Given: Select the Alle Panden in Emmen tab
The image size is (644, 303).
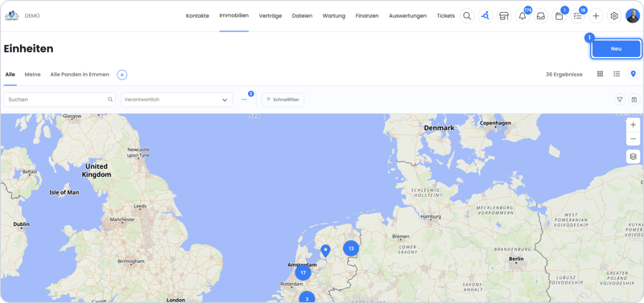Looking at the screenshot, I should coord(80,75).
